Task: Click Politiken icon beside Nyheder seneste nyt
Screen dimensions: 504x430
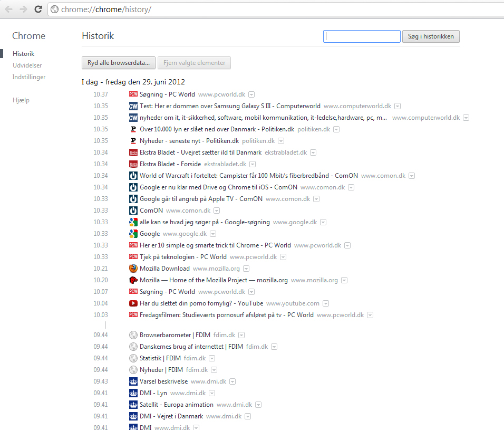Action: click(x=133, y=141)
